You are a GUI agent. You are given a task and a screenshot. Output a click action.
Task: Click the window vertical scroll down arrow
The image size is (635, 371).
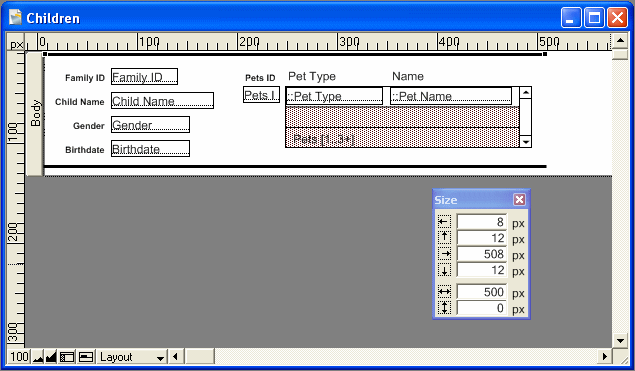(620, 341)
